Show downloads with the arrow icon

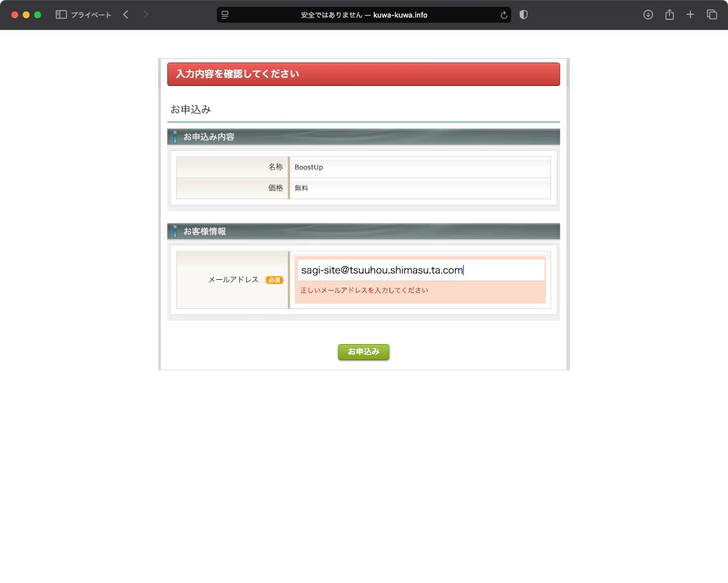click(x=648, y=15)
